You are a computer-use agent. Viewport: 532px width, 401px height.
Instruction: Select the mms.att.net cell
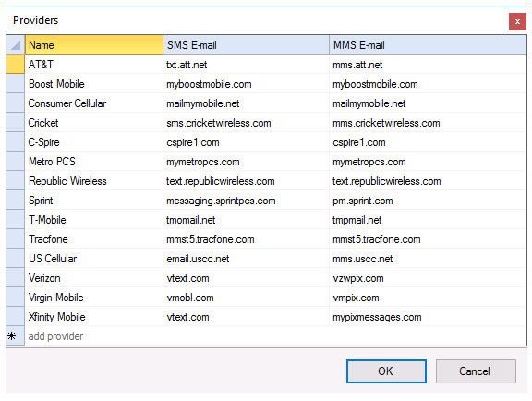pyautogui.click(x=428, y=64)
